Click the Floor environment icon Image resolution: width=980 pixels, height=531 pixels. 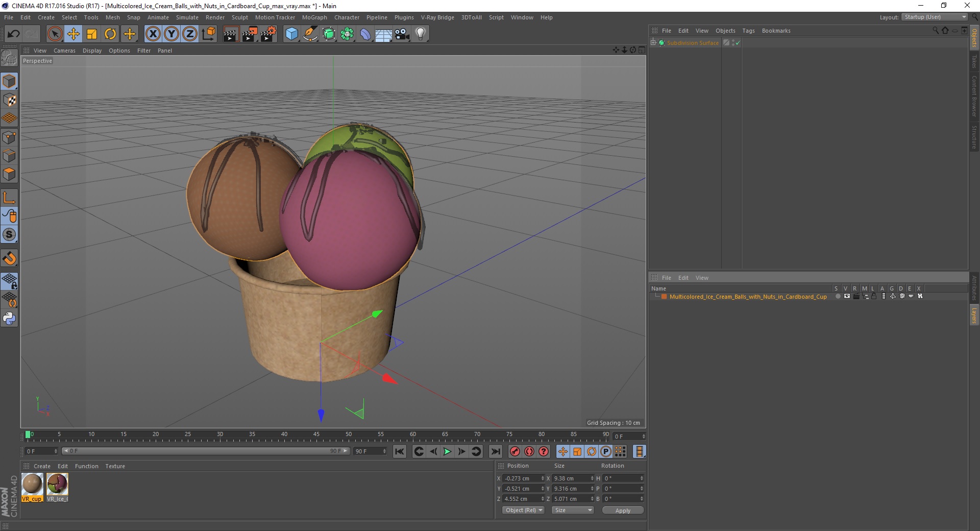point(383,34)
